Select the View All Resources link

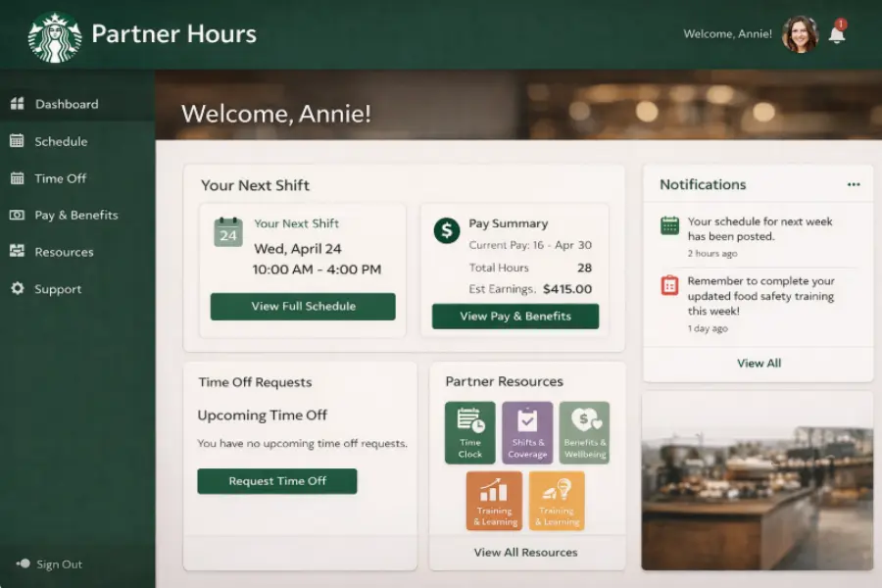527,552
